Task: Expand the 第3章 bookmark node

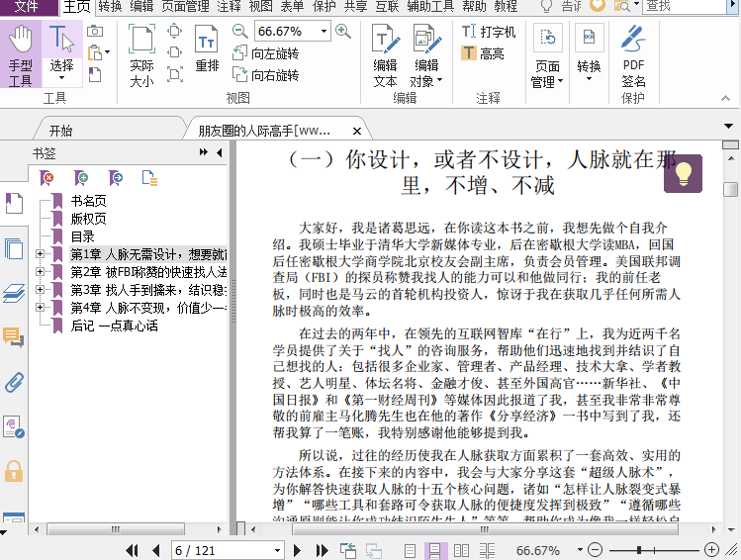Action: (41, 289)
